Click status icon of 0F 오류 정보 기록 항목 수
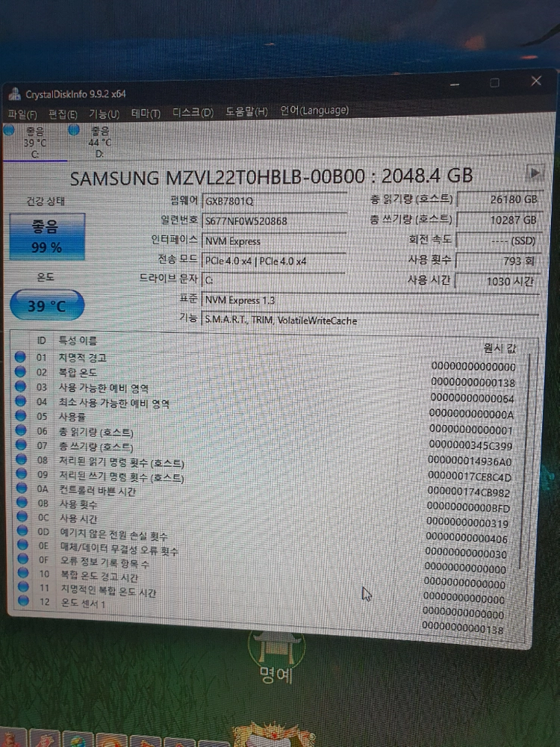Viewport: 560px width, 747px height. coord(23,558)
